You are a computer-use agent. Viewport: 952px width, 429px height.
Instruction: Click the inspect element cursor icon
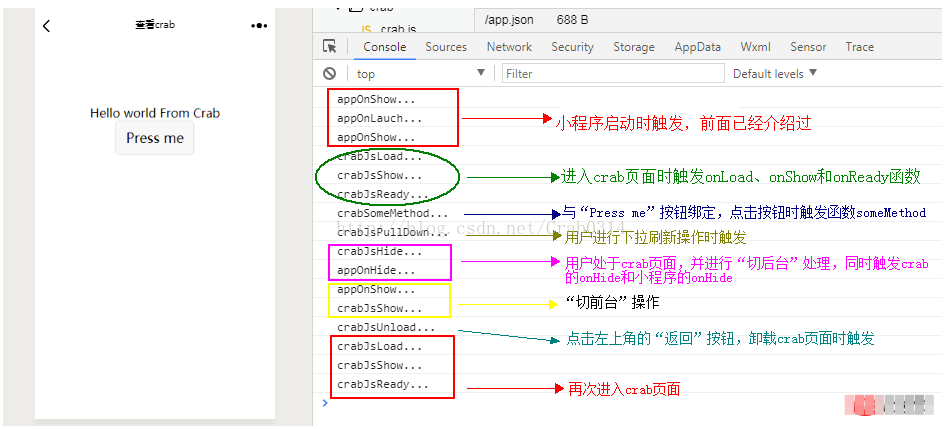330,47
